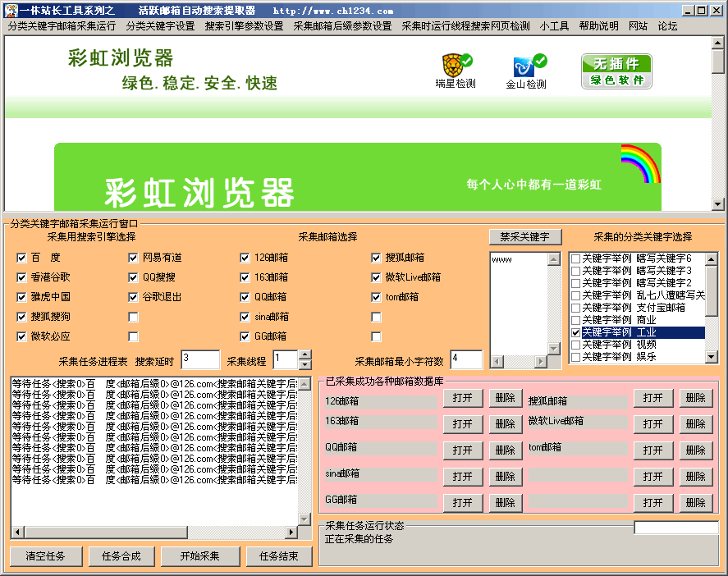This screenshot has height=576, width=728.
Task: Open the QQ邮箱 database with 打开
Action: [x=463, y=450]
